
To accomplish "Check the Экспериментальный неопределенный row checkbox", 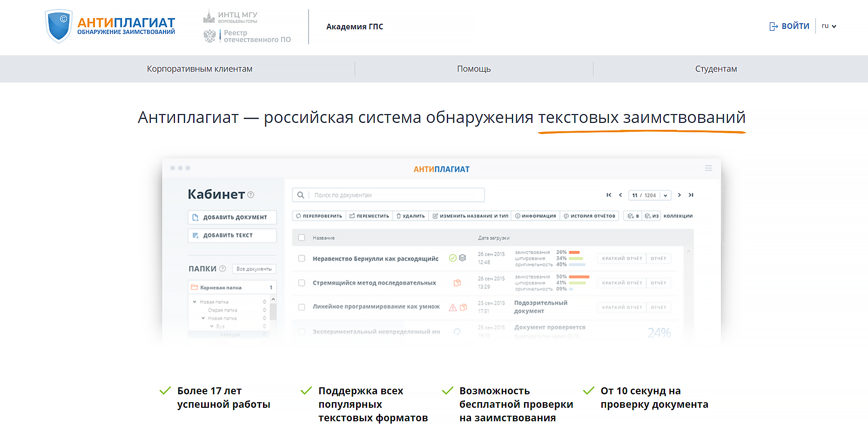I will click(302, 332).
